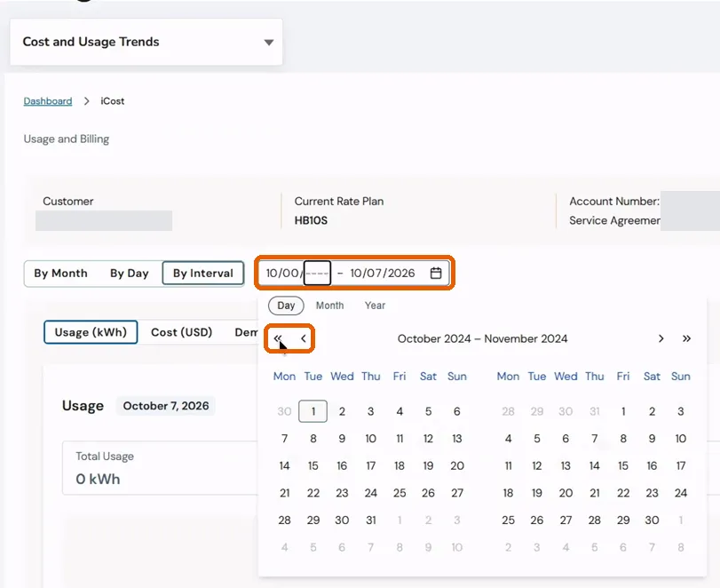Choose Month mode in calendar picker
Screen dimensions: 720x588
click(329, 306)
